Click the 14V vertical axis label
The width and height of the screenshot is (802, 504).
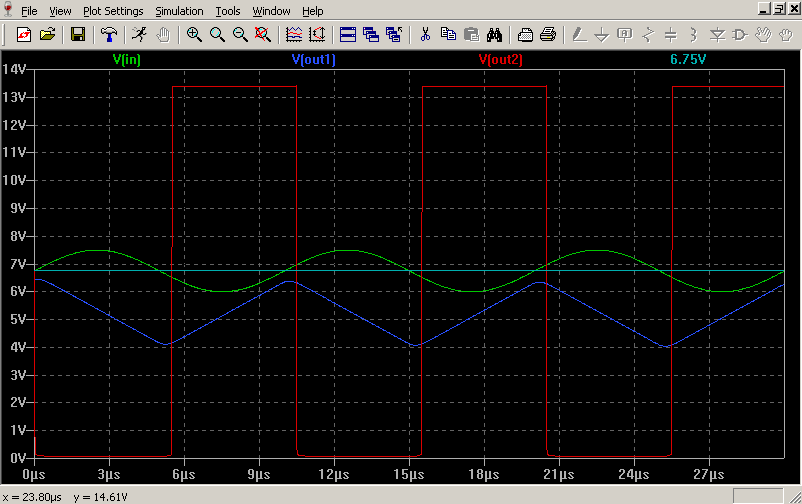point(14,69)
